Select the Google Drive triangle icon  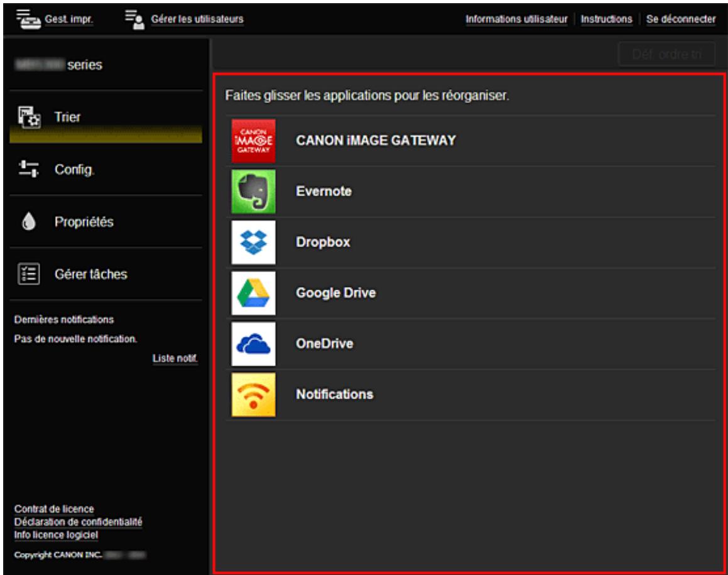pos(253,293)
